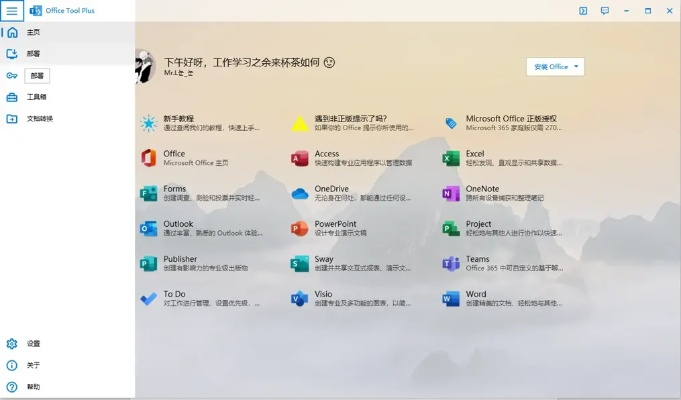Open the yellow warning 非正版提示 tile
Screen dimensions: 681x400
click(x=352, y=123)
